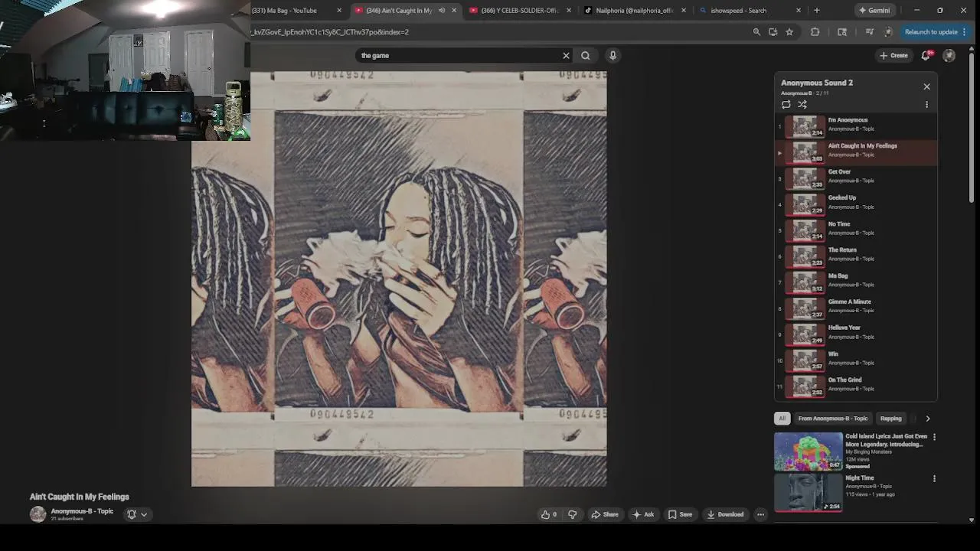The width and height of the screenshot is (980, 551).
Task: Click install app icon in address bar
Action: click(x=773, y=32)
